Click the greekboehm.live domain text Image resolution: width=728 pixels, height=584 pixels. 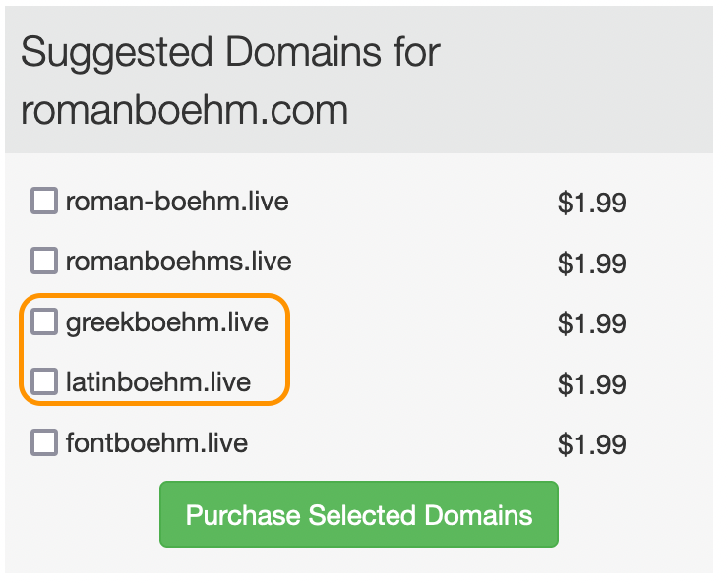[x=166, y=322]
